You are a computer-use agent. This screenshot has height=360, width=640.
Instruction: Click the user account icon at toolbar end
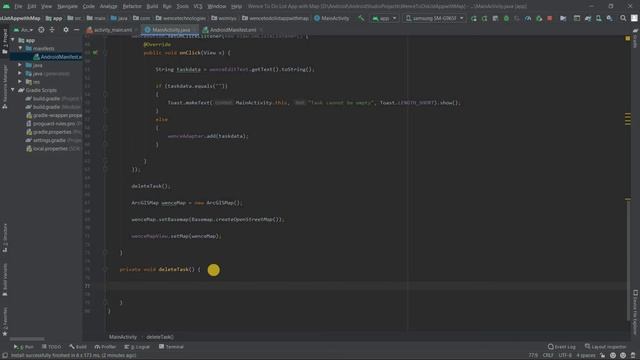pyautogui.click(x=634, y=18)
